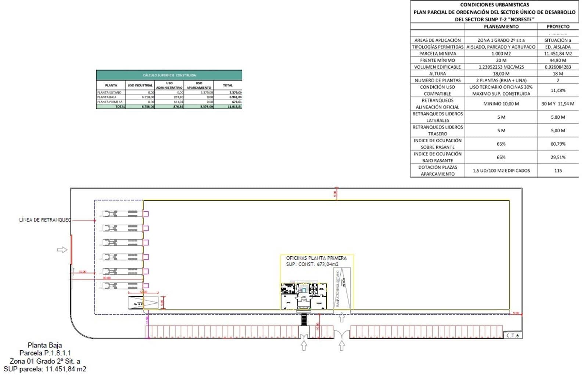The height and width of the screenshot is (375, 588).
Task: Click the 115 parking spaces cell
Action: point(558,171)
